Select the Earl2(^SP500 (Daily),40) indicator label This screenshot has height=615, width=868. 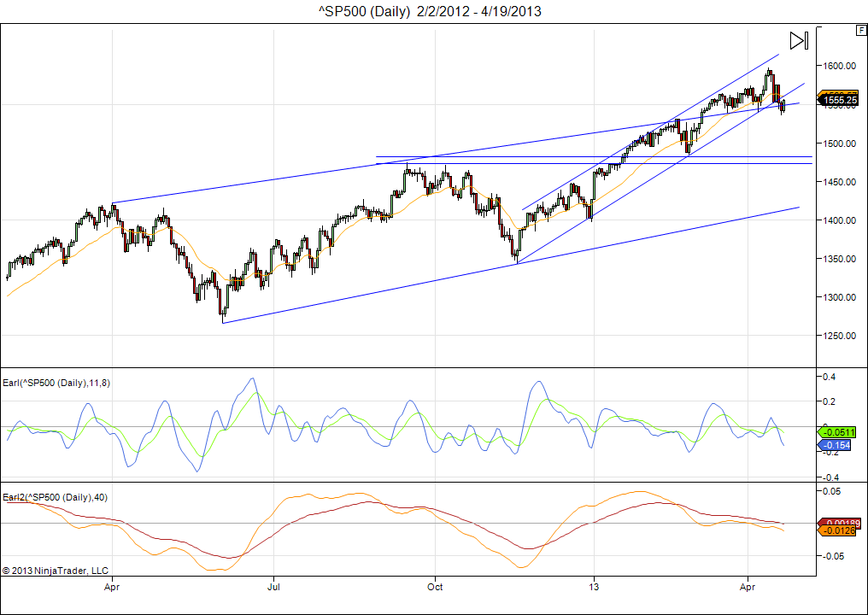click(x=53, y=497)
